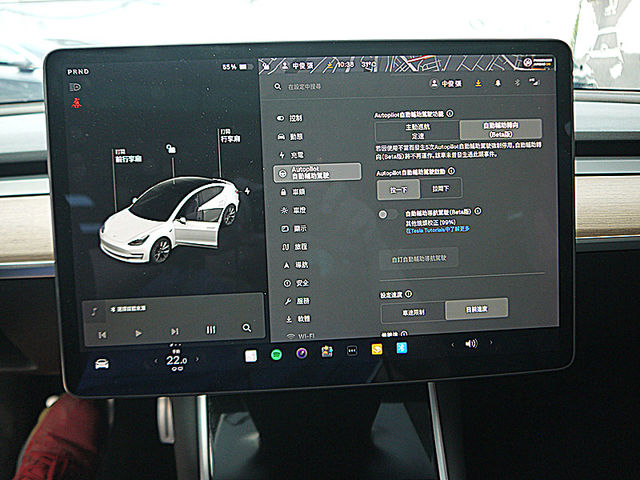Image resolution: width=640 pixels, height=480 pixels.
Task: Open the yellow app icon in dock
Action: (377, 349)
